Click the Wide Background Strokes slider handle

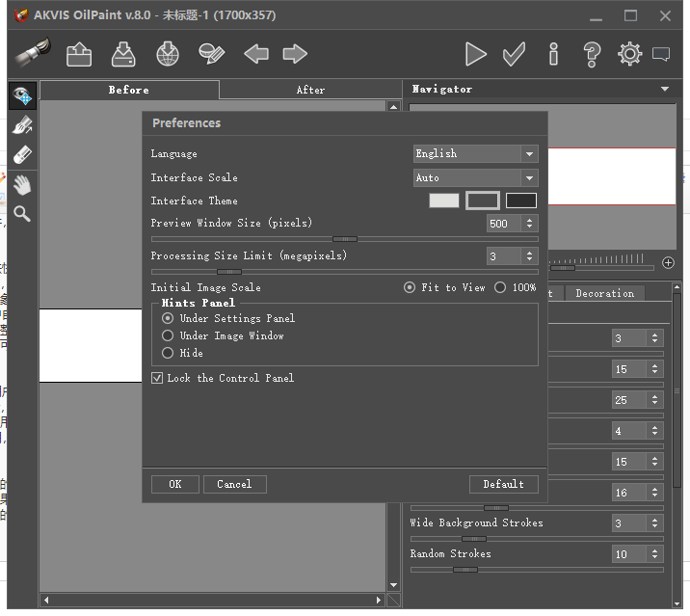(474, 539)
